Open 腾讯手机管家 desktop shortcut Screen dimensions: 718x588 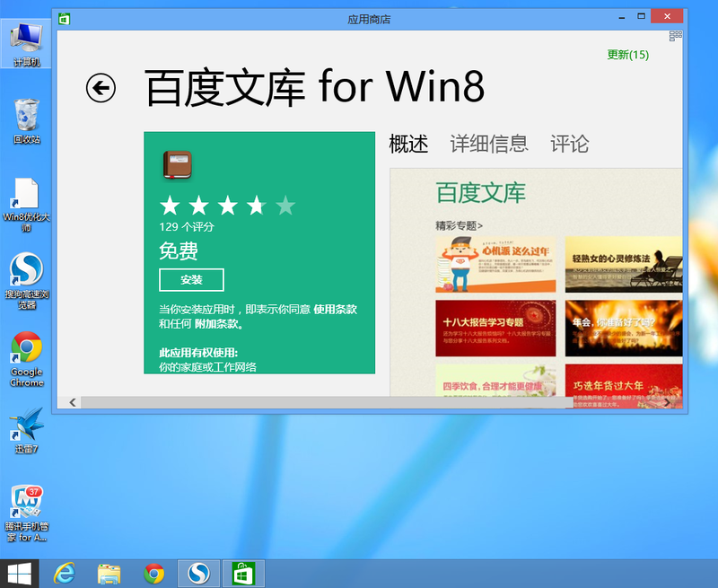tap(26, 513)
